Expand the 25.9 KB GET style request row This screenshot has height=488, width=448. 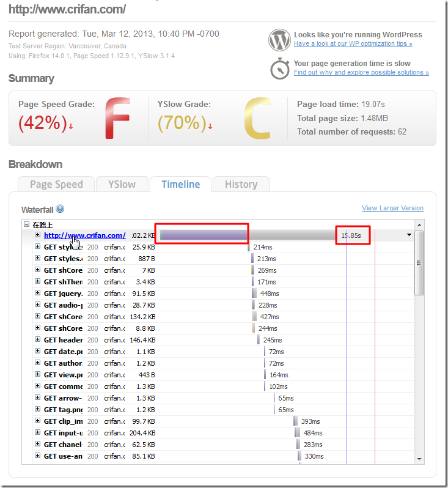[x=38, y=246]
